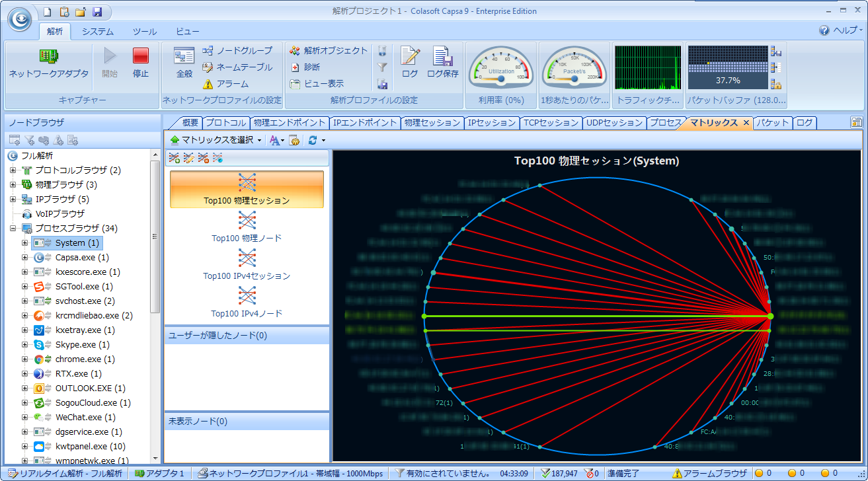This screenshot has height=481, width=868.
Task: Expand the プロトコルブラウザ tree node
Action: 13,170
